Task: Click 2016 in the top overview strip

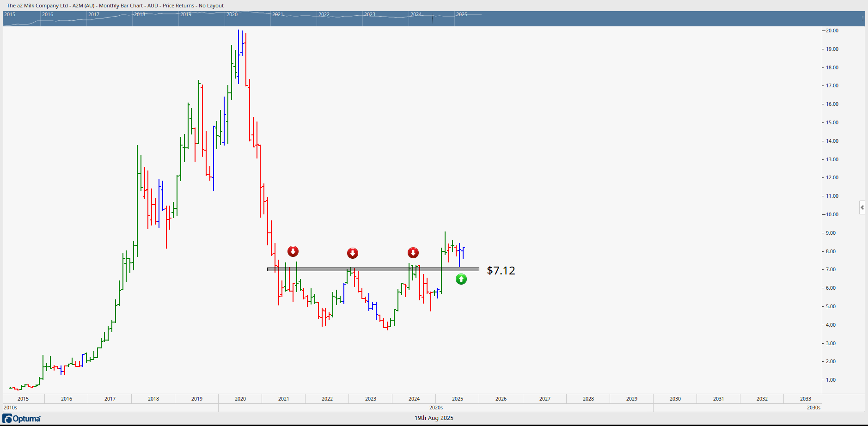Action: pyautogui.click(x=48, y=14)
